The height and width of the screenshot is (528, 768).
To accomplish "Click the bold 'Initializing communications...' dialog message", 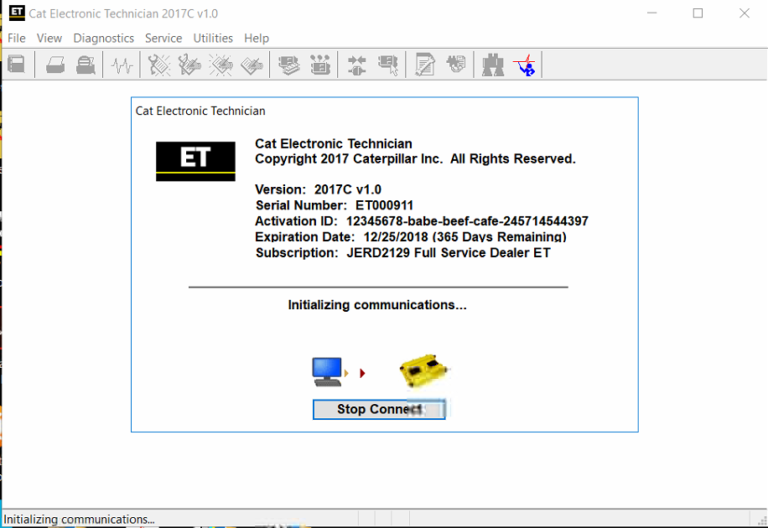I will point(377,305).
